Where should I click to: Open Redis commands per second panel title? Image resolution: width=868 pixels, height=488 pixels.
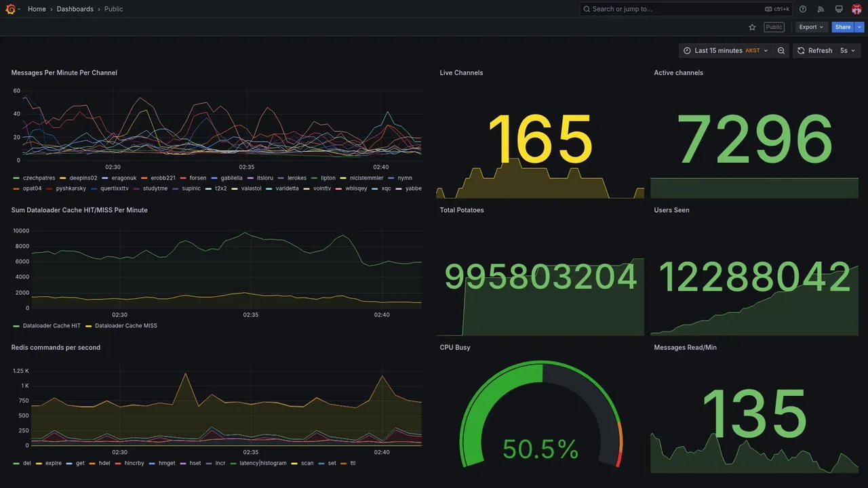tap(56, 348)
